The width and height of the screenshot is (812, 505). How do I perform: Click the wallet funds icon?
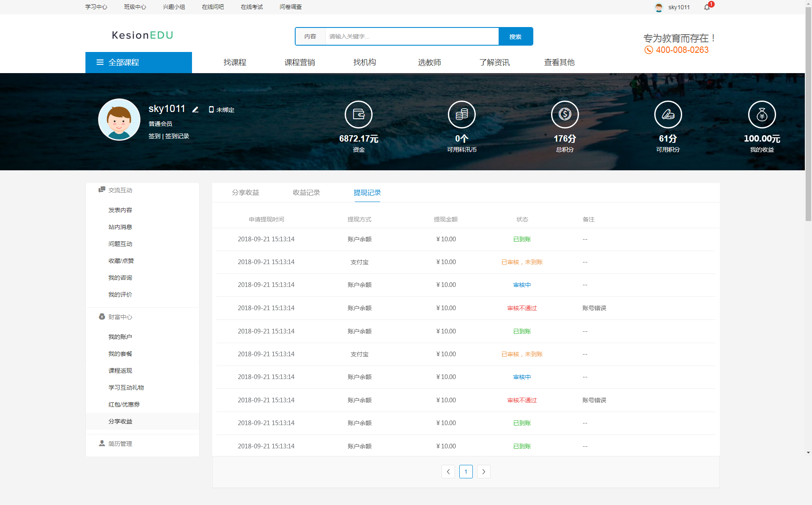point(358,115)
